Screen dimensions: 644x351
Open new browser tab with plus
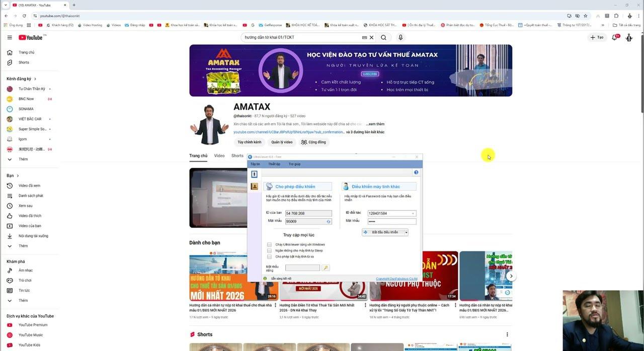(74, 5)
